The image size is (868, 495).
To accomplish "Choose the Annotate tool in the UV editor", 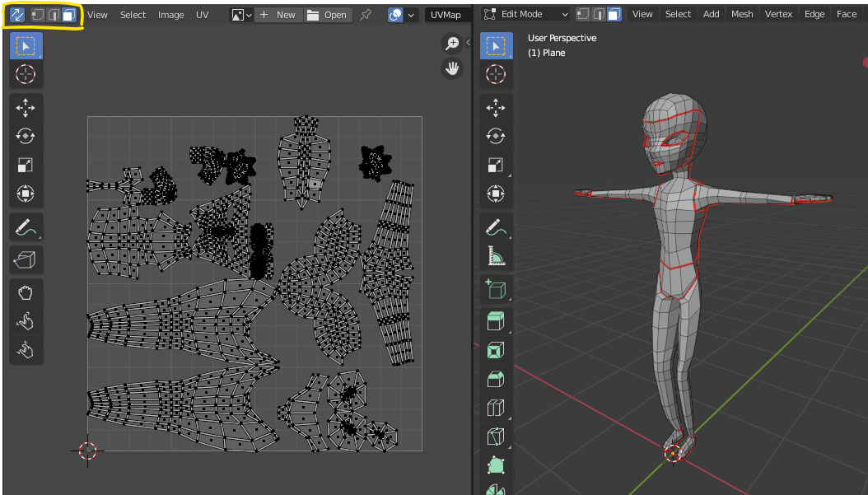I will (x=26, y=226).
